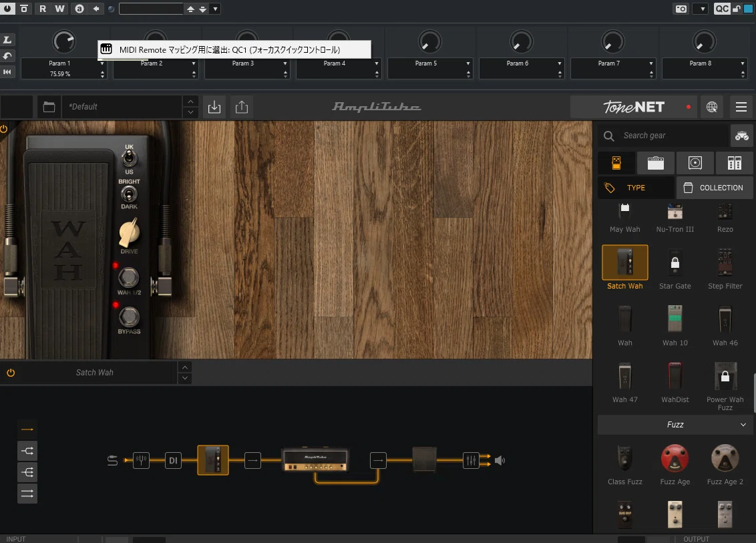Flip the BRIGHT/DARK switch on wah pedal
Screen dimensions: 756x543
pos(129,194)
